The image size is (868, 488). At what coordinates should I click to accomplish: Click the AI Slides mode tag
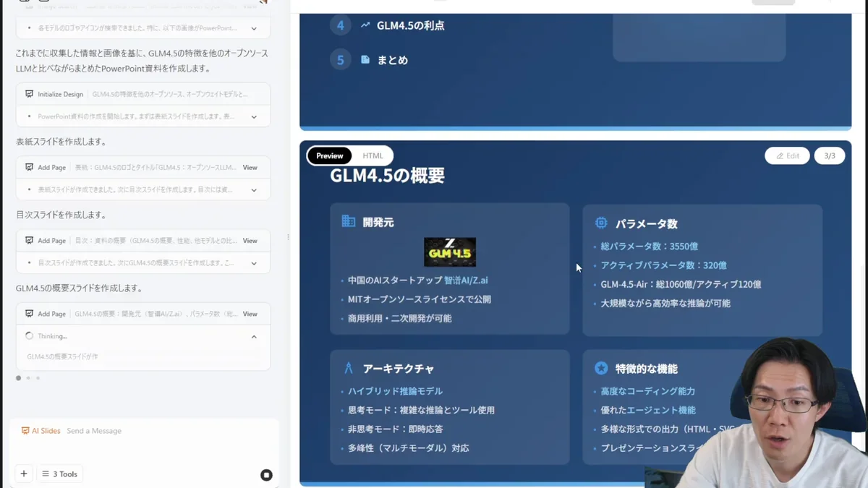tap(41, 431)
